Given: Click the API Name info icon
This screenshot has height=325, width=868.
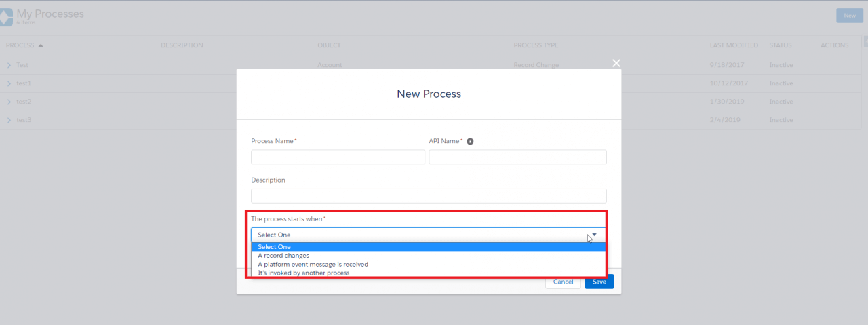Looking at the screenshot, I should 470,142.
